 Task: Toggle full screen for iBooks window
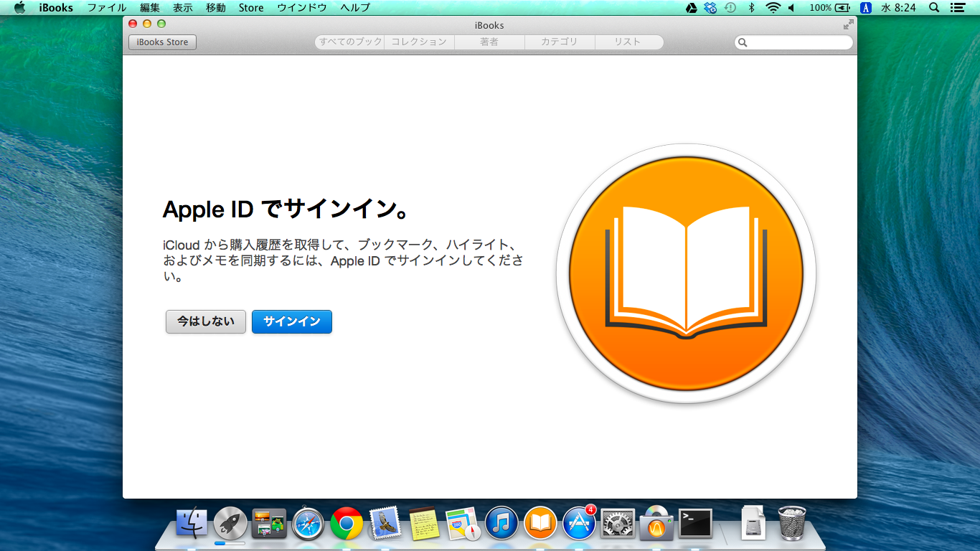point(849,24)
